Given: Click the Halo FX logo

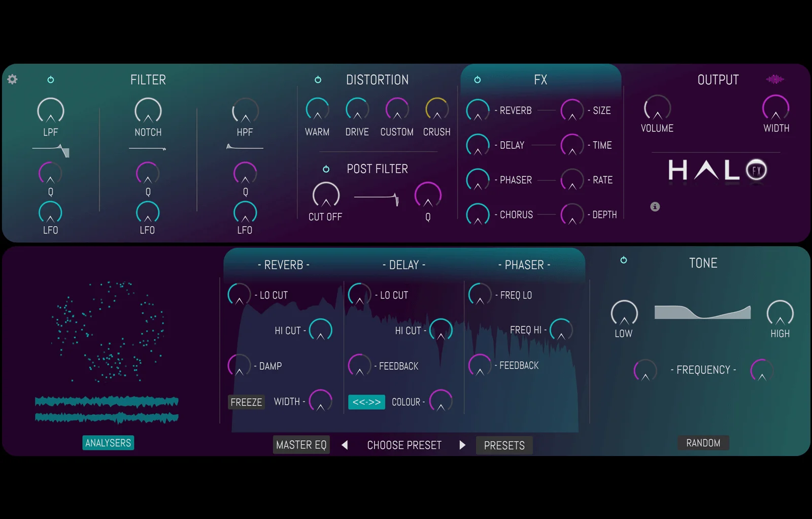Looking at the screenshot, I should [x=717, y=170].
